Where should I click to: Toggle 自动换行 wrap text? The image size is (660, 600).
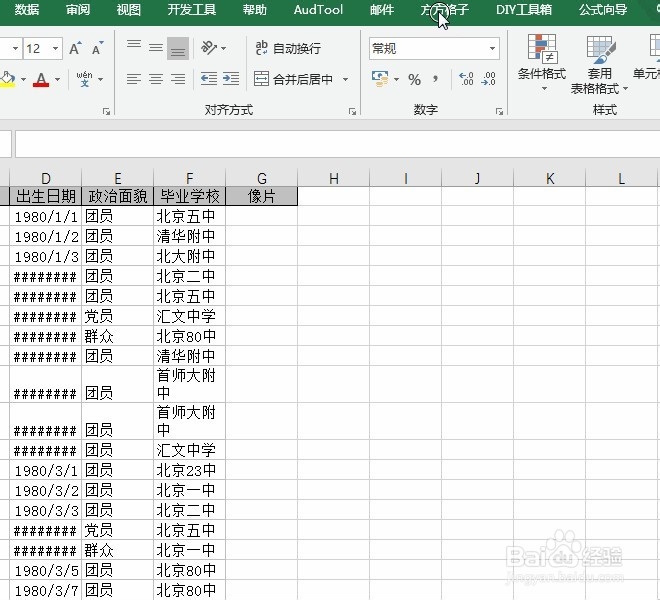288,48
